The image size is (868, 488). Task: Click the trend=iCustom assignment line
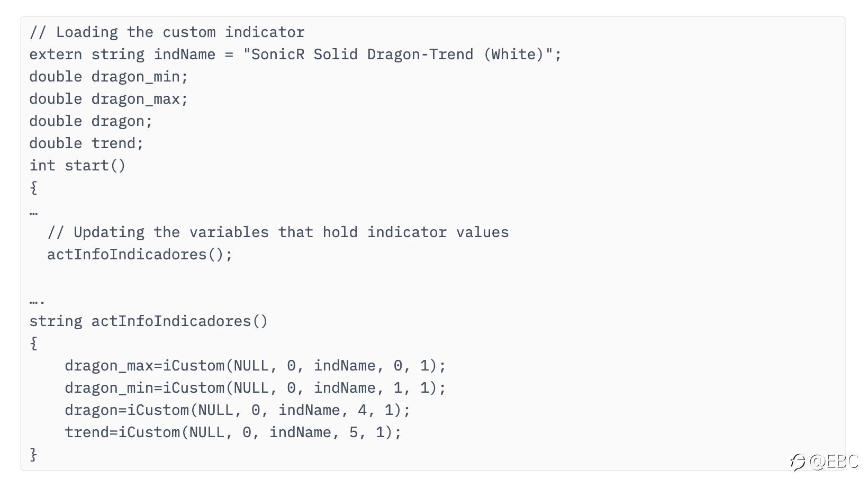(x=233, y=432)
